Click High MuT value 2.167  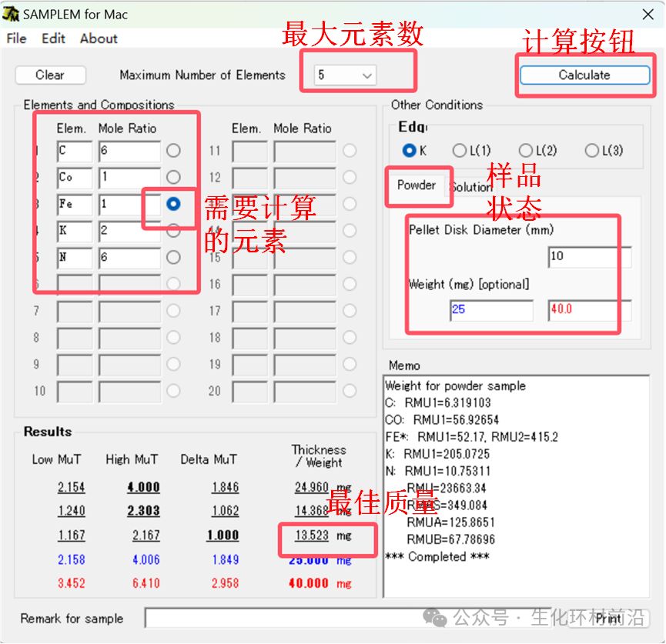click(146, 536)
